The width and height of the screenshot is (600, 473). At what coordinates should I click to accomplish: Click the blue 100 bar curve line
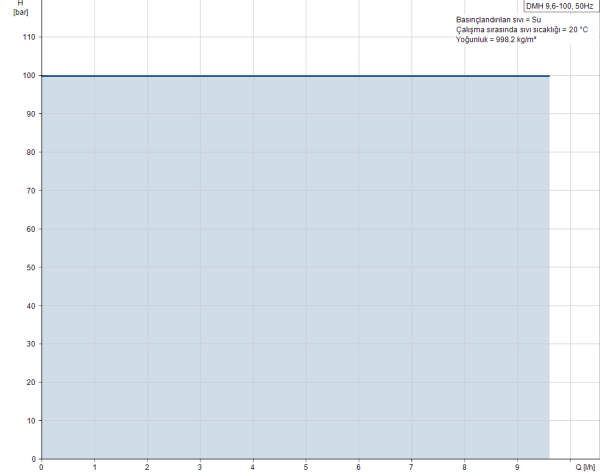tap(295, 76)
